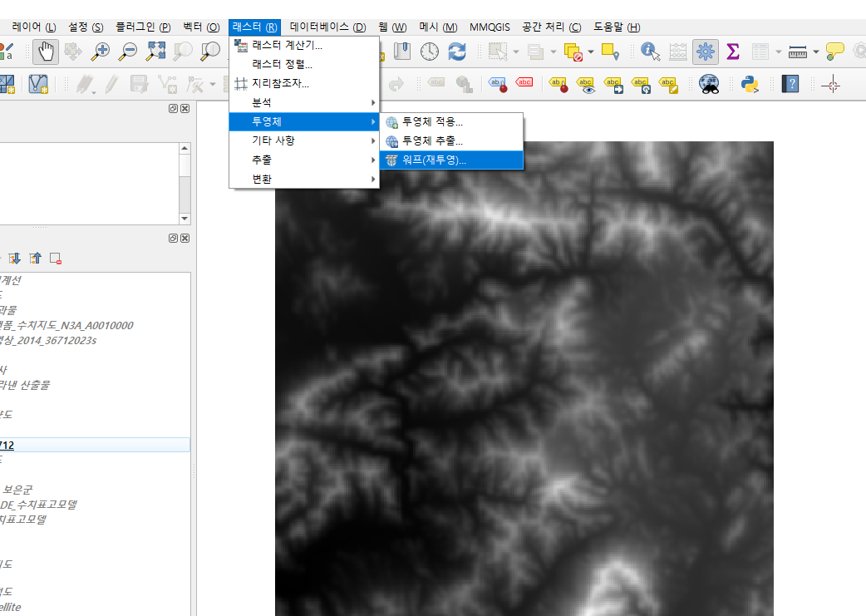Click Deselect Features from All Layers icon

573,52
